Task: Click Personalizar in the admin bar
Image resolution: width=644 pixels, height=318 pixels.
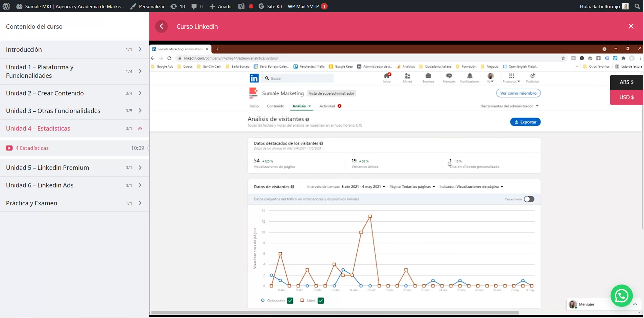Action: 147,6
